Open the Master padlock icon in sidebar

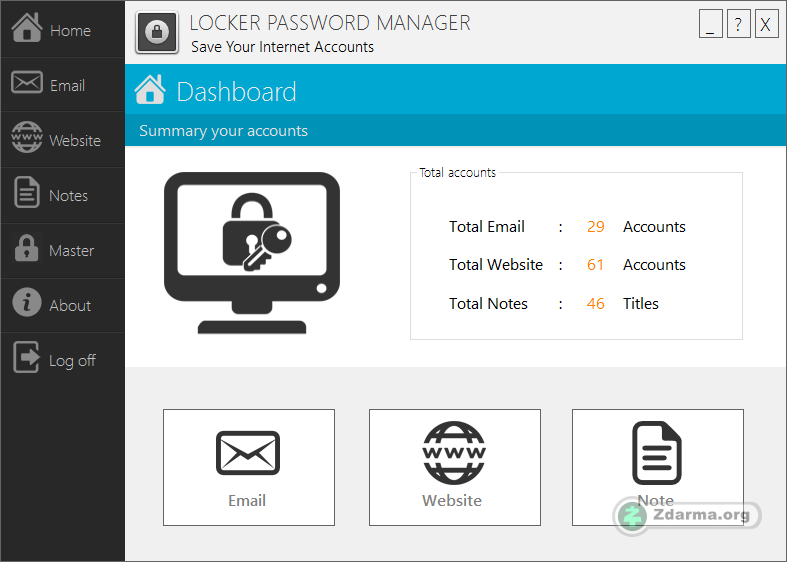(x=27, y=247)
